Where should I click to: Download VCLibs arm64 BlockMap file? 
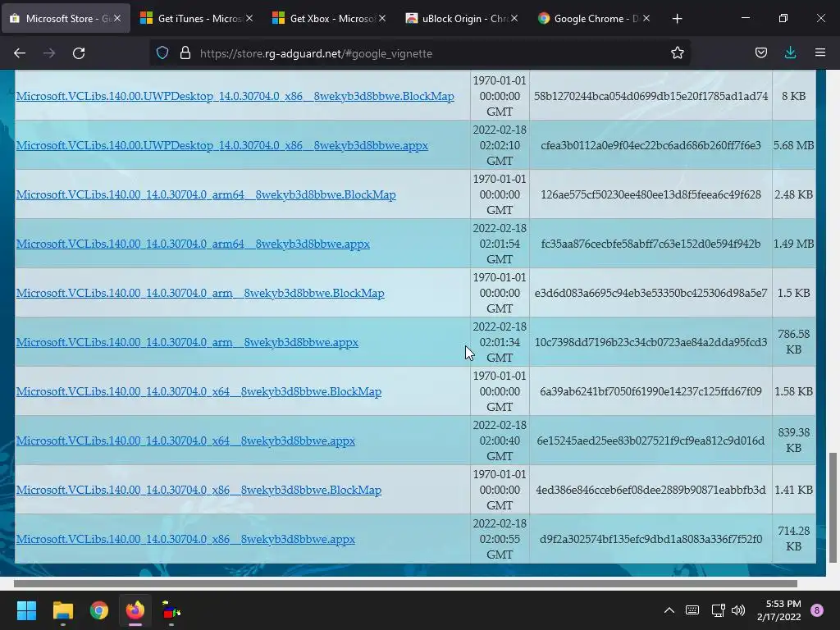click(206, 194)
